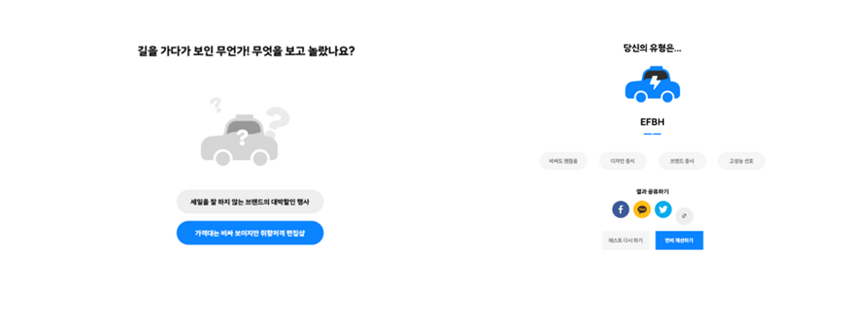The width and height of the screenshot is (868, 319).
Task: Share the result on Facebook
Action: pyautogui.click(x=621, y=210)
